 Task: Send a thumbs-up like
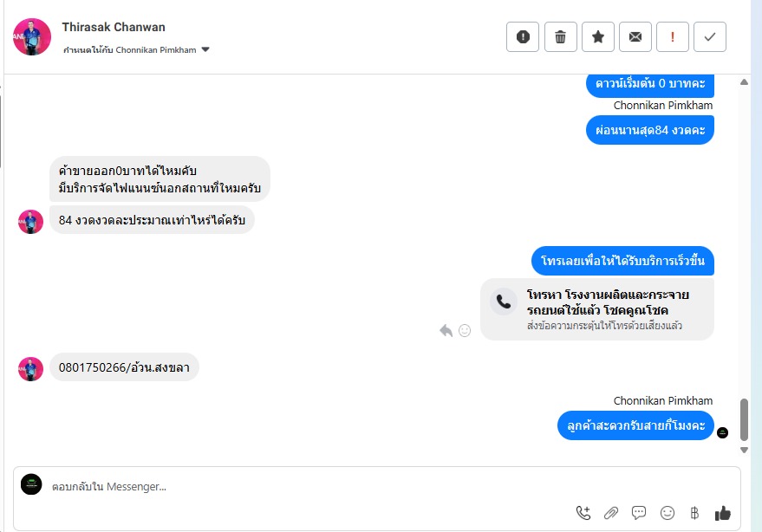pyautogui.click(x=723, y=513)
